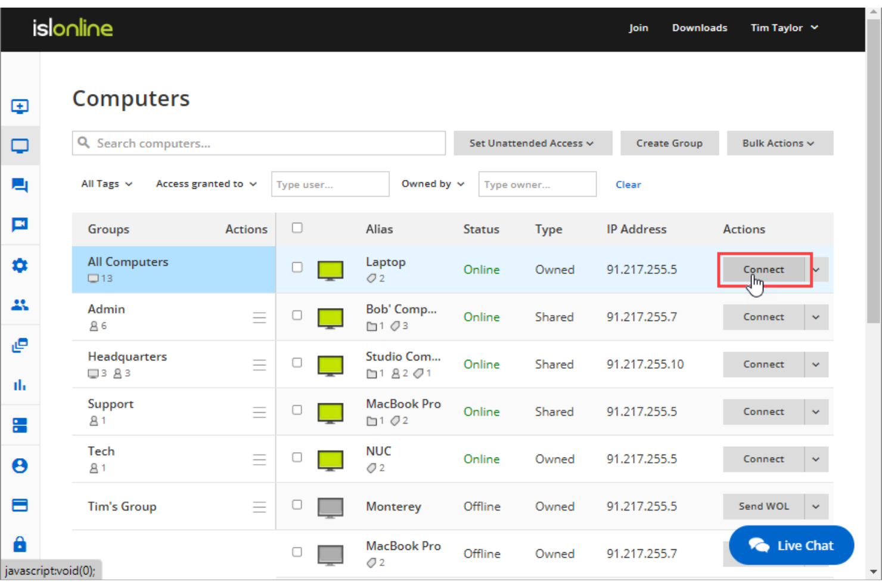Viewport: 882px width, 588px height.
Task: Open the Bulk Actions dropdown
Action: tap(779, 143)
